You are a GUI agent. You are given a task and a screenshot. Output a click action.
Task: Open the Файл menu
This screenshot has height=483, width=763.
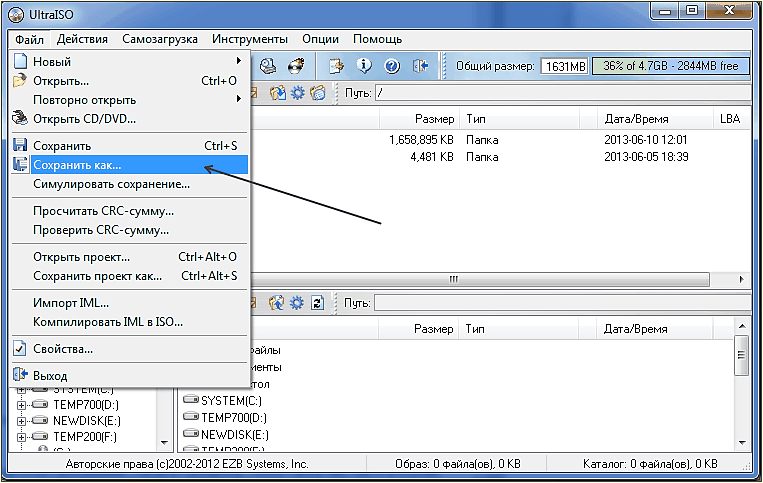point(29,39)
